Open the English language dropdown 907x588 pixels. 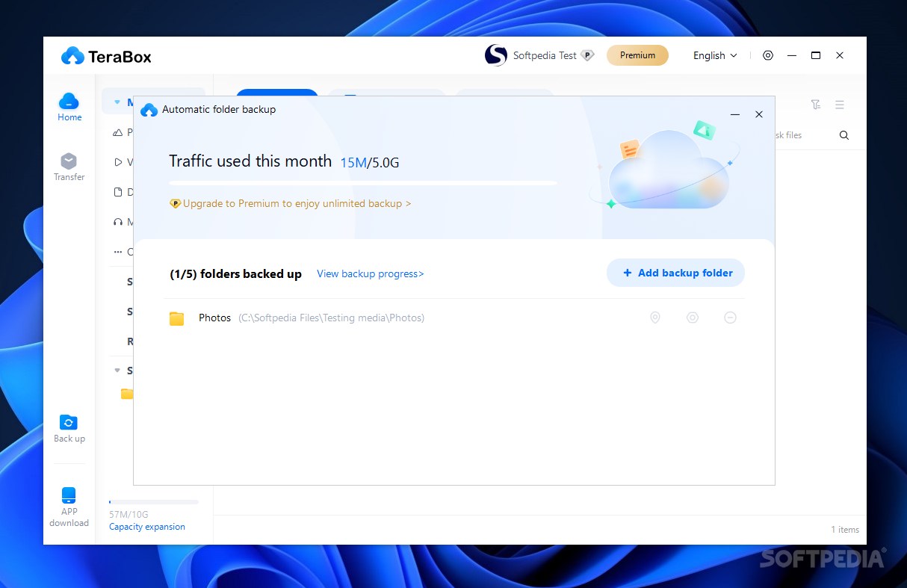click(x=715, y=55)
